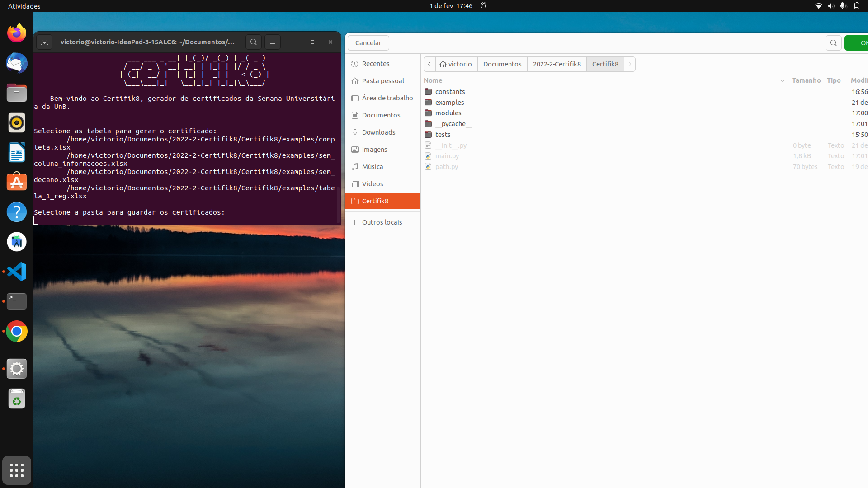Expand the breadcrumb navigation arrow
This screenshot has width=868, height=488.
[630, 64]
